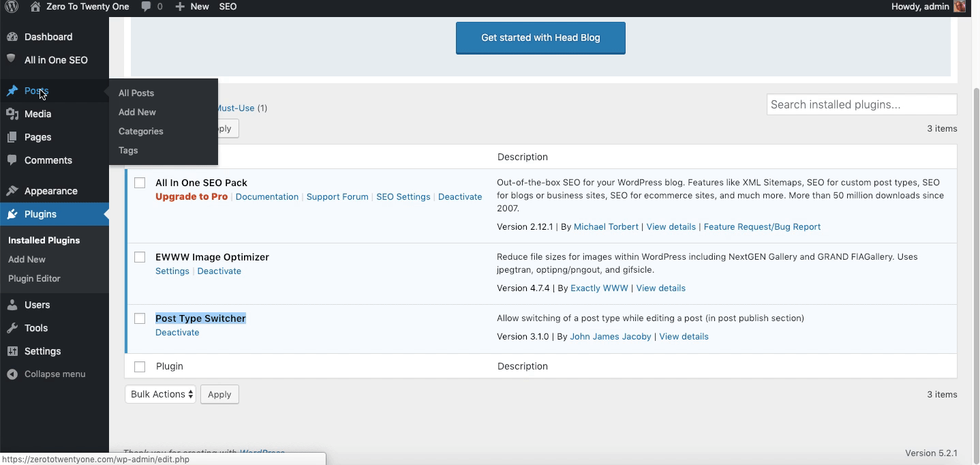Click Upgrade to Pro link
980x465 pixels.
click(x=192, y=196)
